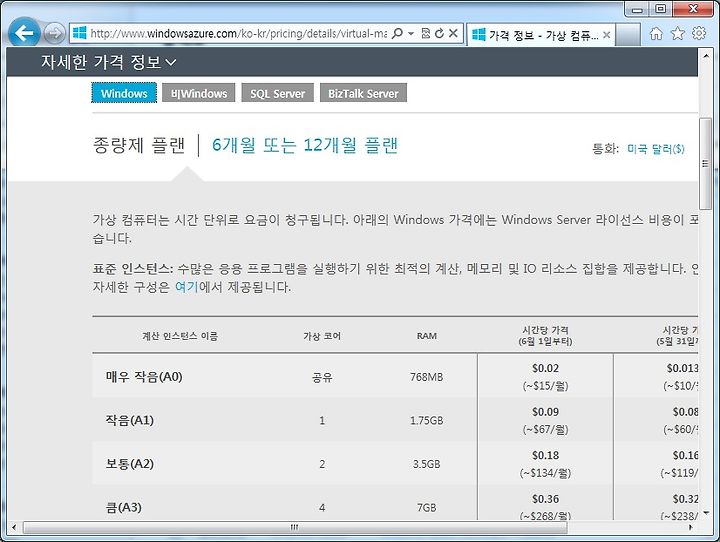Screen dimensions: 720x542
Task: Change currency via 미국 달러($) link
Action: coord(656,149)
